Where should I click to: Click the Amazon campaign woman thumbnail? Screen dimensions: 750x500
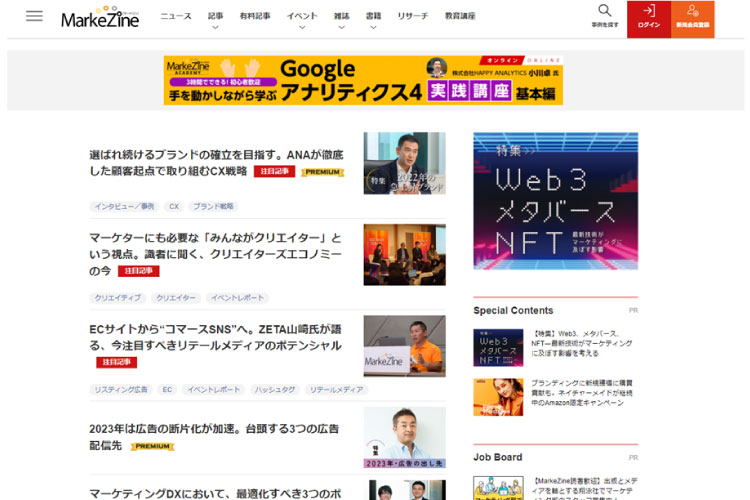(498, 397)
